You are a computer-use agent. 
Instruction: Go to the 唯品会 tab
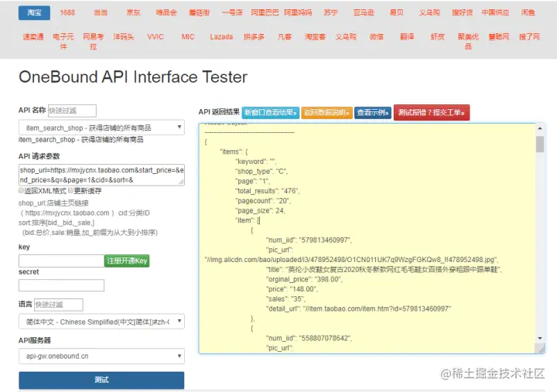[x=166, y=13]
